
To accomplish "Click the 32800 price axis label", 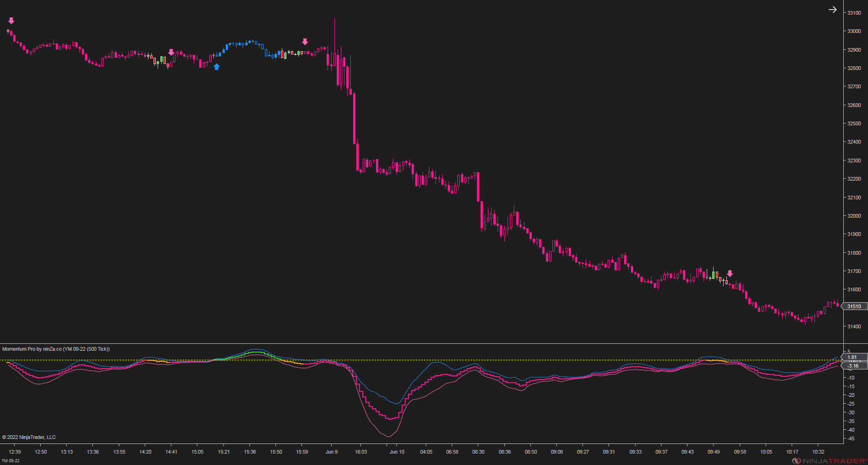I will tap(854, 68).
